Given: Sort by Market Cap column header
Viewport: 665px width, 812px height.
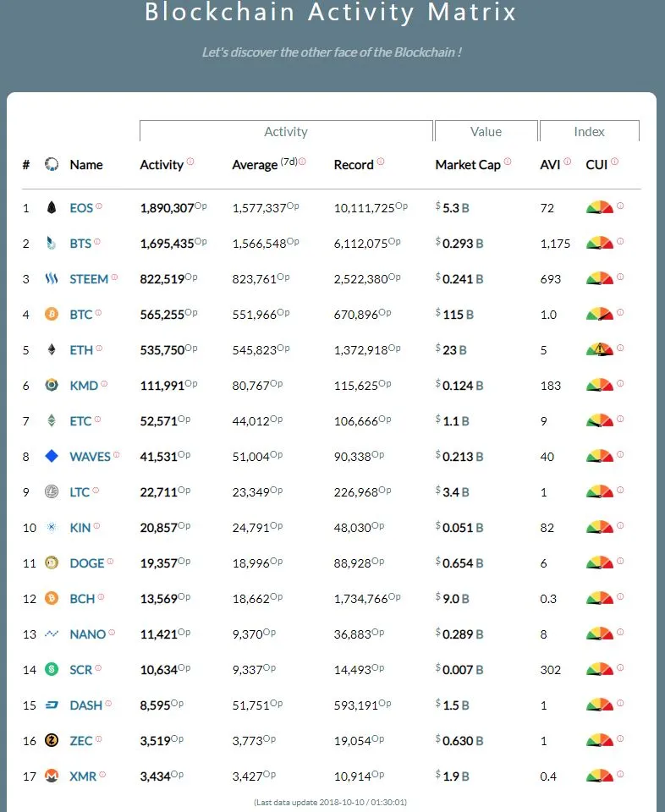Looking at the screenshot, I should point(468,165).
